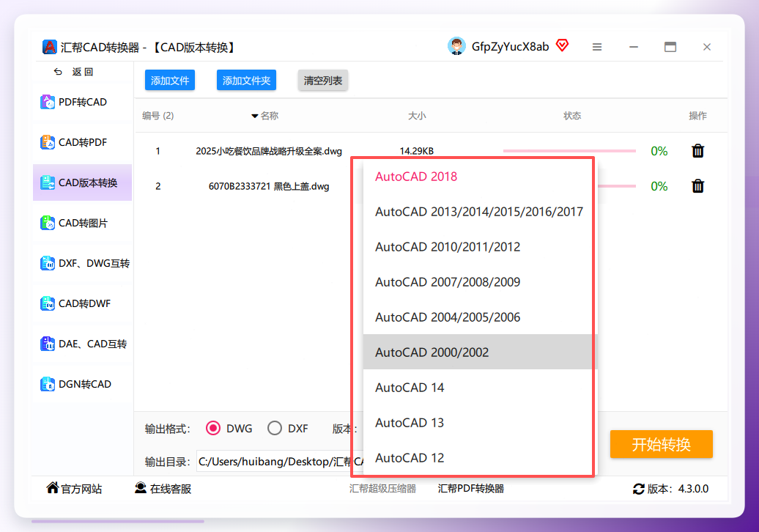
Task: Click the CAD版本转换 sidebar icon
Action: 48,182
